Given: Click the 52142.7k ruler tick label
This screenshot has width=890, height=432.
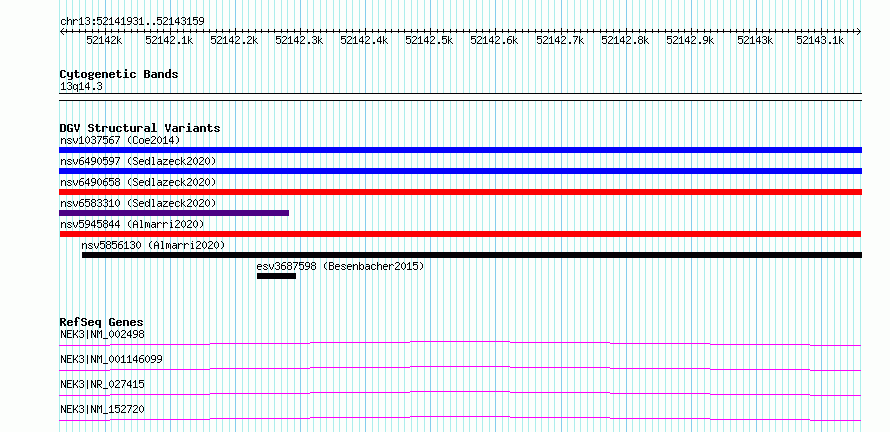Looking at the screenshot, I should click(560, 40).
